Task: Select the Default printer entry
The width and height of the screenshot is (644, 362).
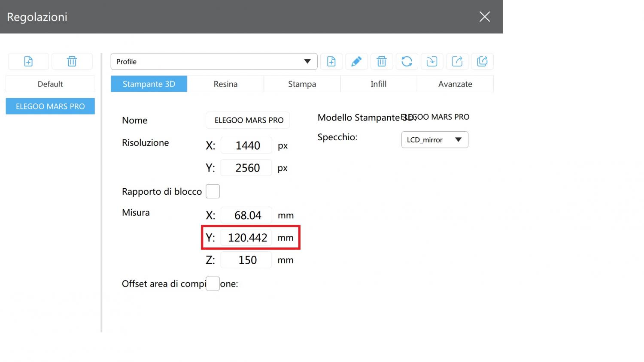Action: [50, 84]
